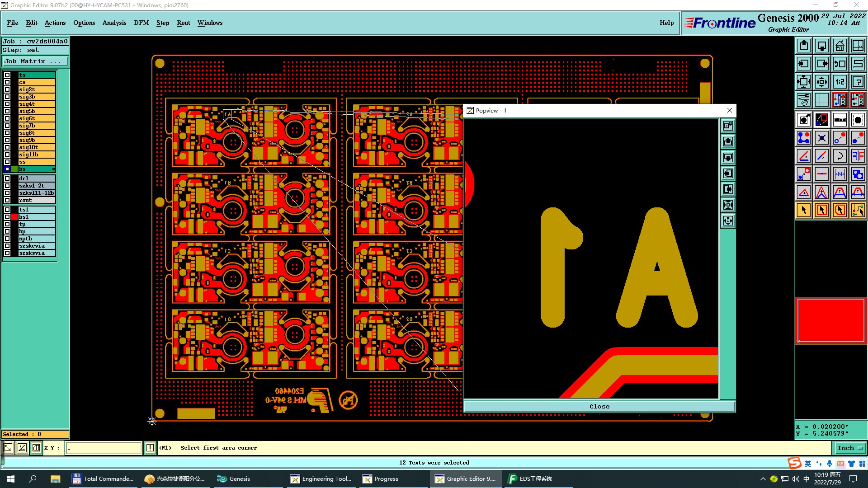Select the mirror feature tool

[858, 156]
